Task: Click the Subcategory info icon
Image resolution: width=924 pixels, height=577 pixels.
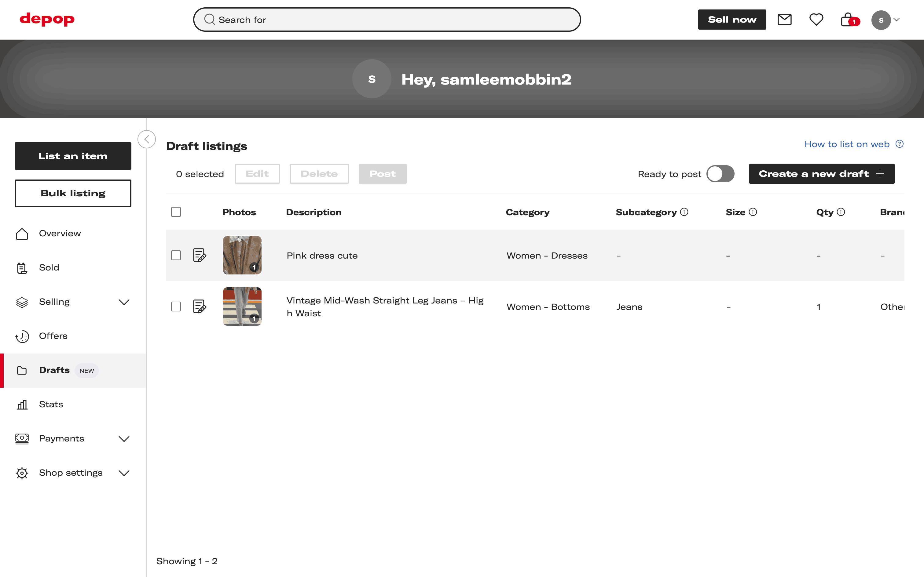Action: tap(684, 212)
